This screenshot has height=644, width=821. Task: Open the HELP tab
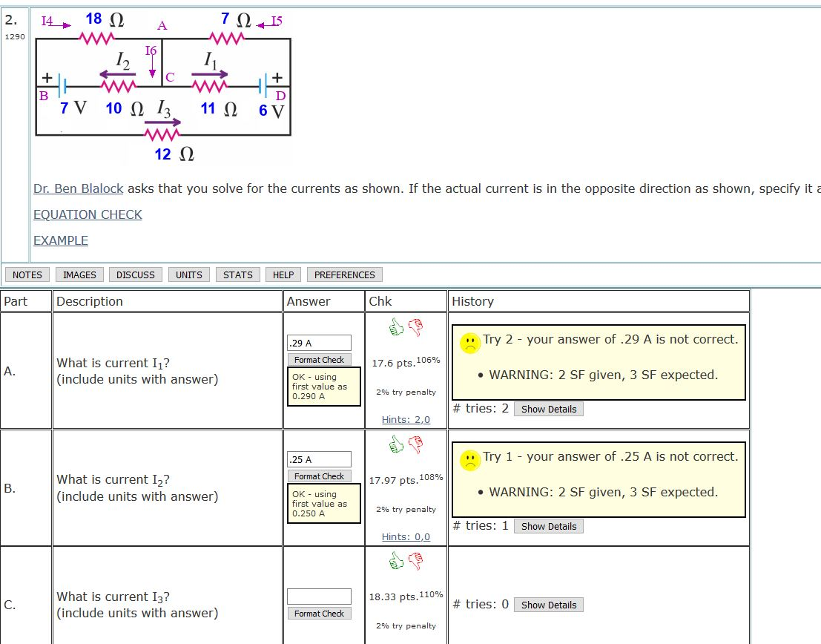point(283,275)
